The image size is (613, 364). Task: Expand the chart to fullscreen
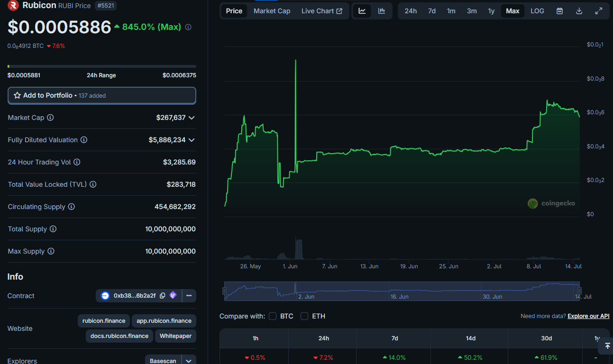[599, 11]
